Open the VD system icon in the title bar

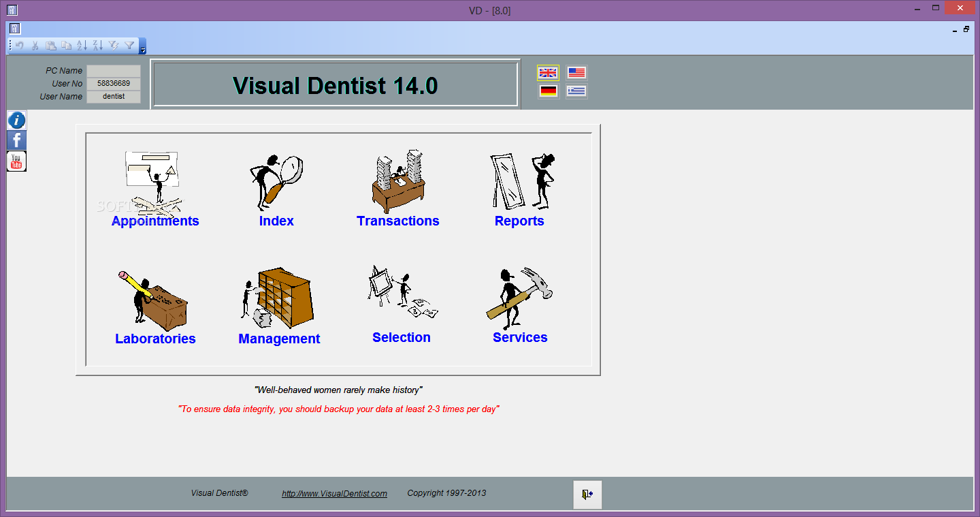(12, 10)
